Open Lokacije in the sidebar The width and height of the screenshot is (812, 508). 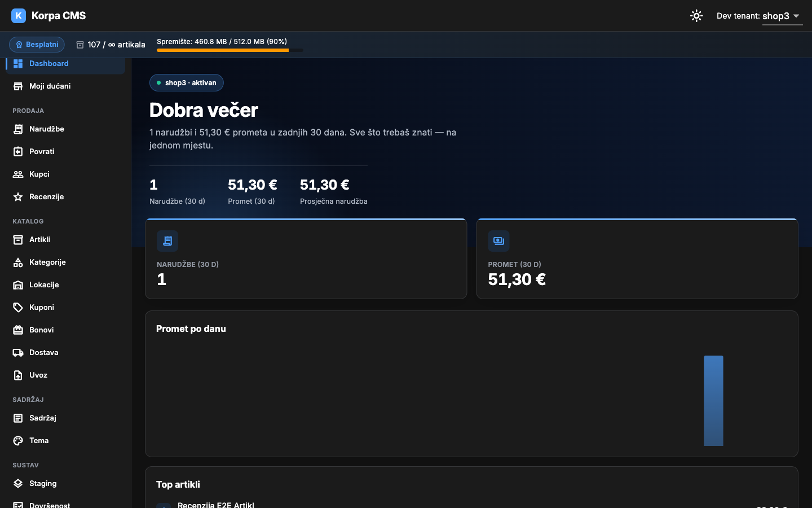(x=65, y=285)
